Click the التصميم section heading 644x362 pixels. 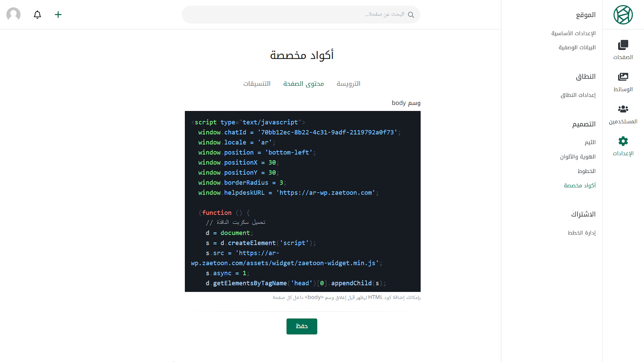click(x=584, y=124)
